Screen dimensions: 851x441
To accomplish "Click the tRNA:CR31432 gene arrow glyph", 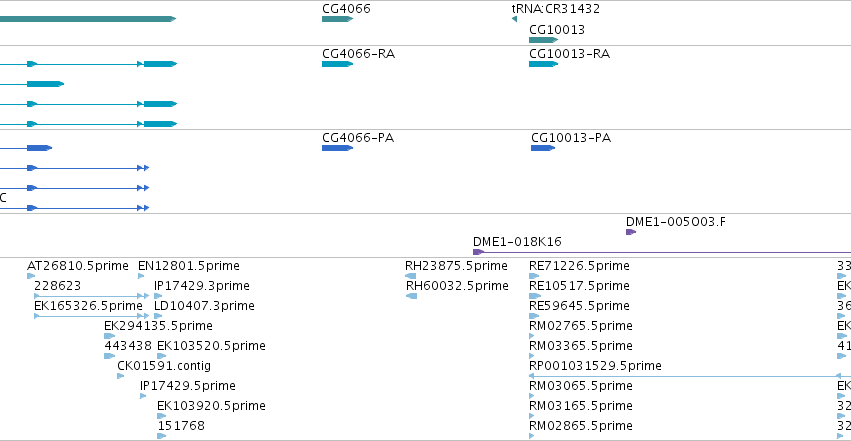I will pyautogui.click(x=514, y=19).
